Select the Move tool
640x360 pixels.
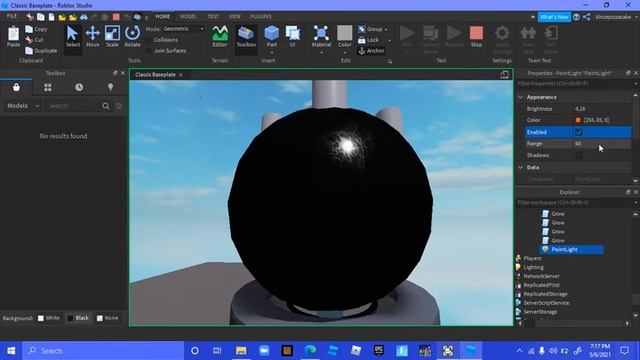93,37
